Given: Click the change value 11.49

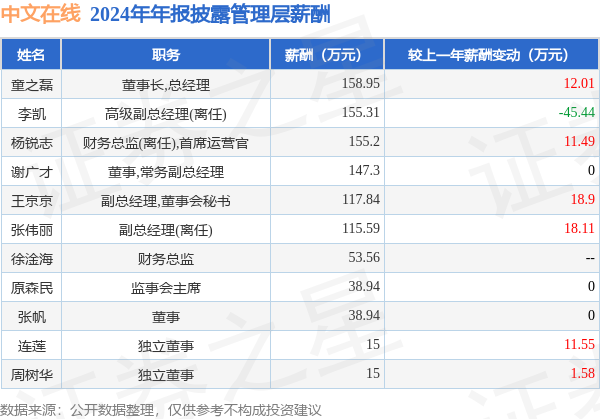Looking at the screenshot, I should 579,141.
